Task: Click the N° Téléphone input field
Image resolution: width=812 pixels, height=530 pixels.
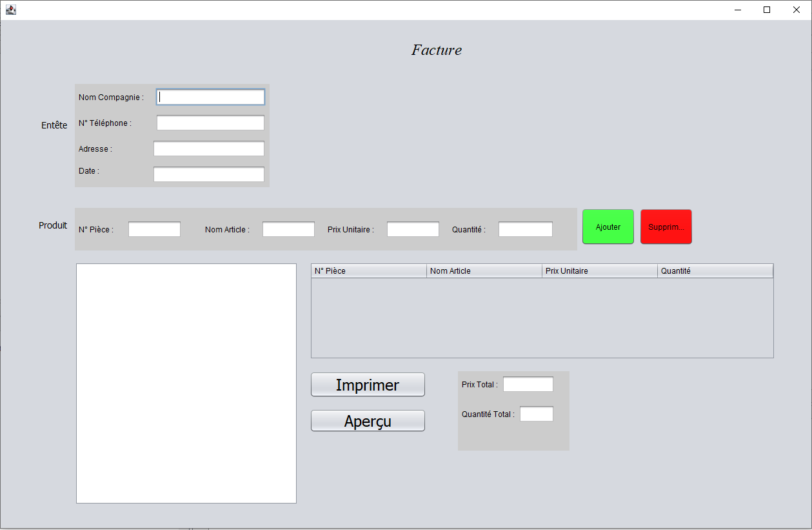Action: tap(210, 123)
